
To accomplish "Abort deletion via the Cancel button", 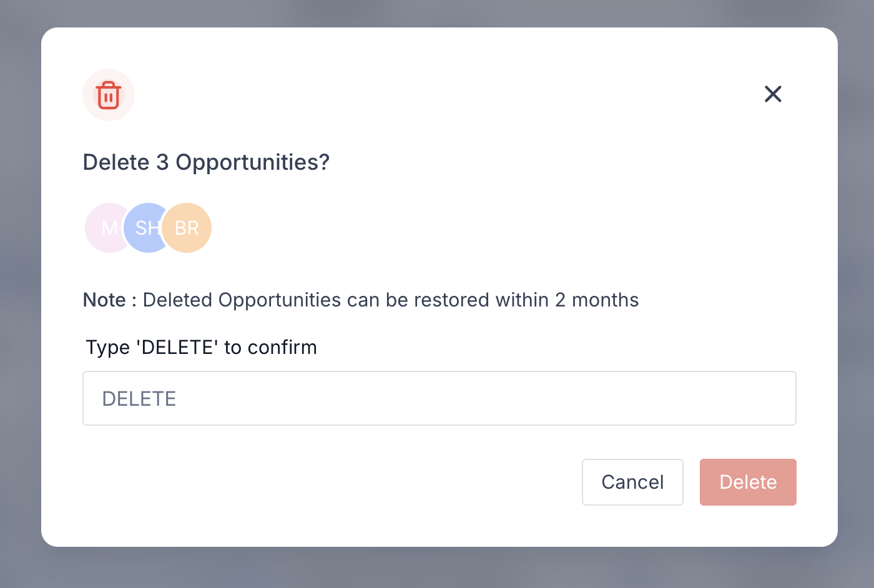I will pos(632,482).
